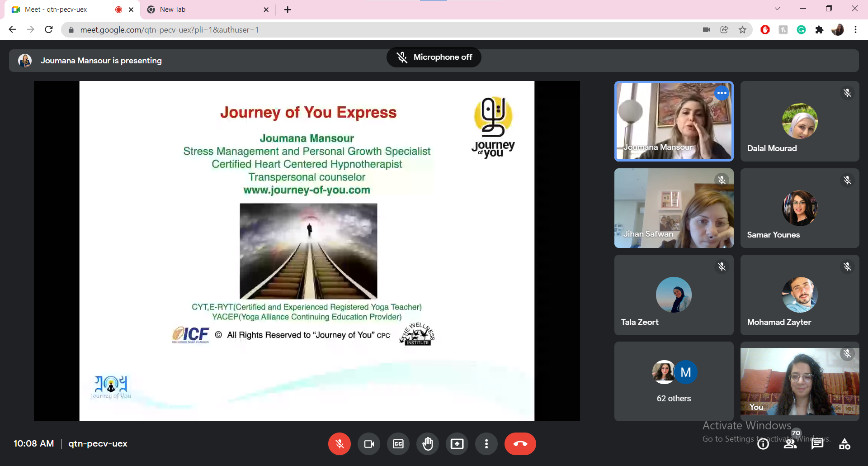This screenshot has width=868, height=466.
Task: Select your own video tile labeled You
Action: tap(800, 381)
